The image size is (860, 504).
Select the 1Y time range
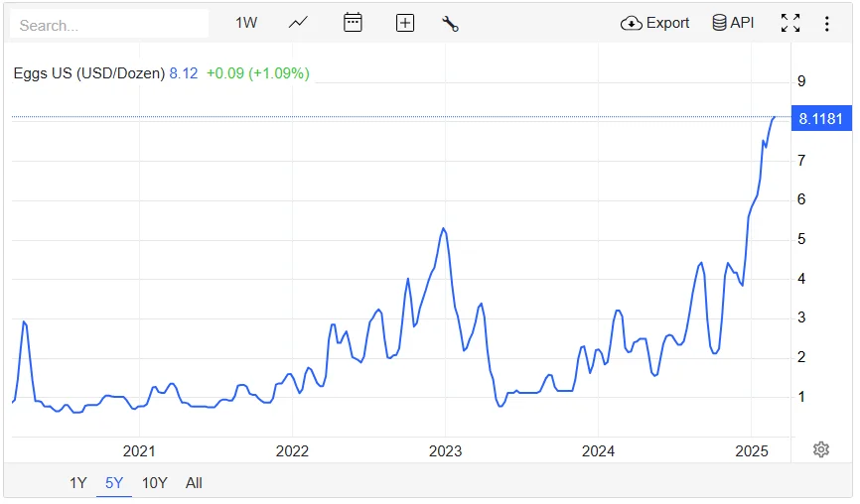tap(78, 483)
